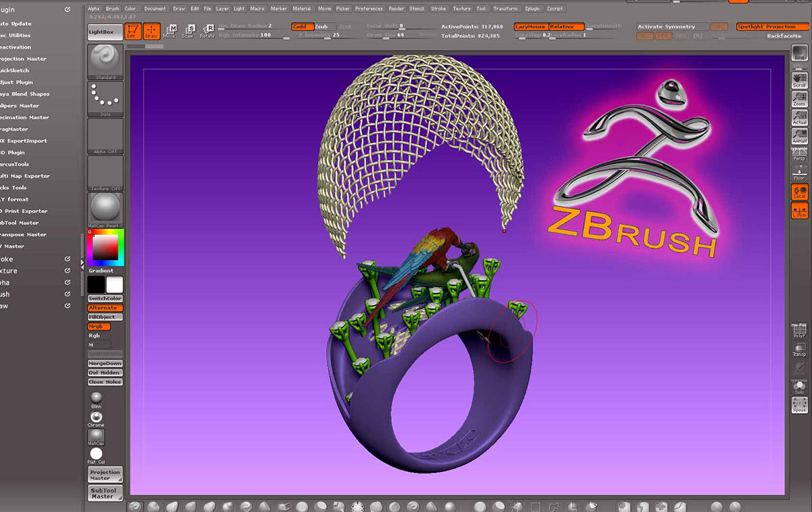Viewport: 812px width, 512px height.
Task: Click the FillObject button
Action: tap(105, 317)
